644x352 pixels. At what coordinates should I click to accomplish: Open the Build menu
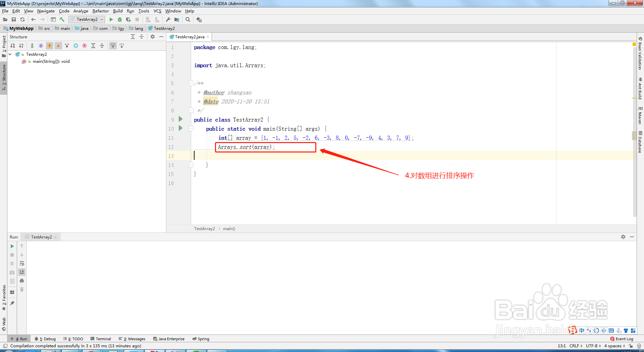118,11
